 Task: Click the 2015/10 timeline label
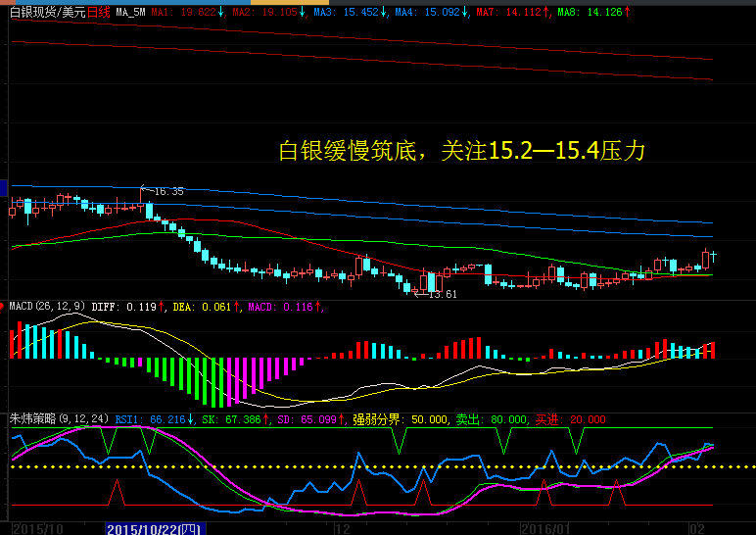tap(35, 528)
